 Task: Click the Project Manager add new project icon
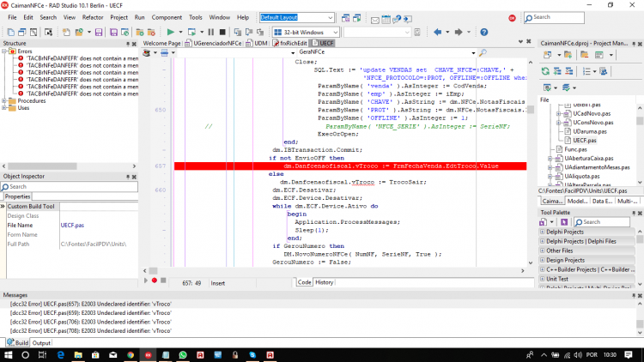[x=548, y=55]
